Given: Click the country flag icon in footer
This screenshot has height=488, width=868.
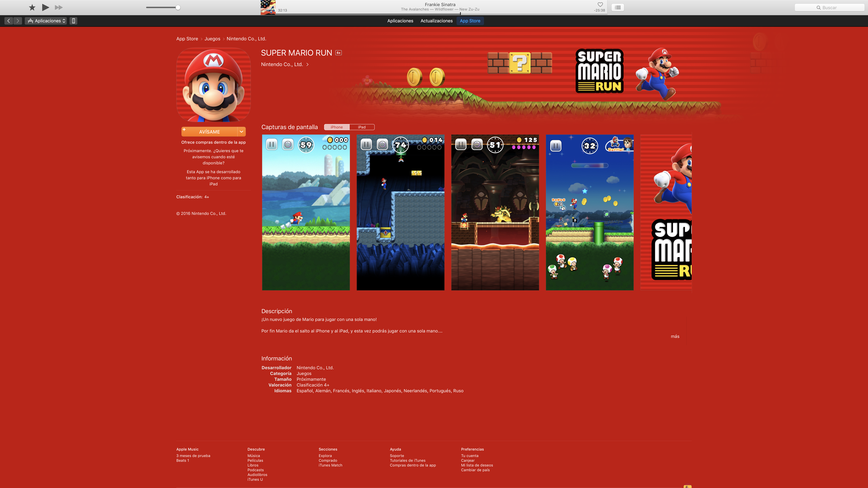Looking at the screenshot, I should click(x=687, y=486).
